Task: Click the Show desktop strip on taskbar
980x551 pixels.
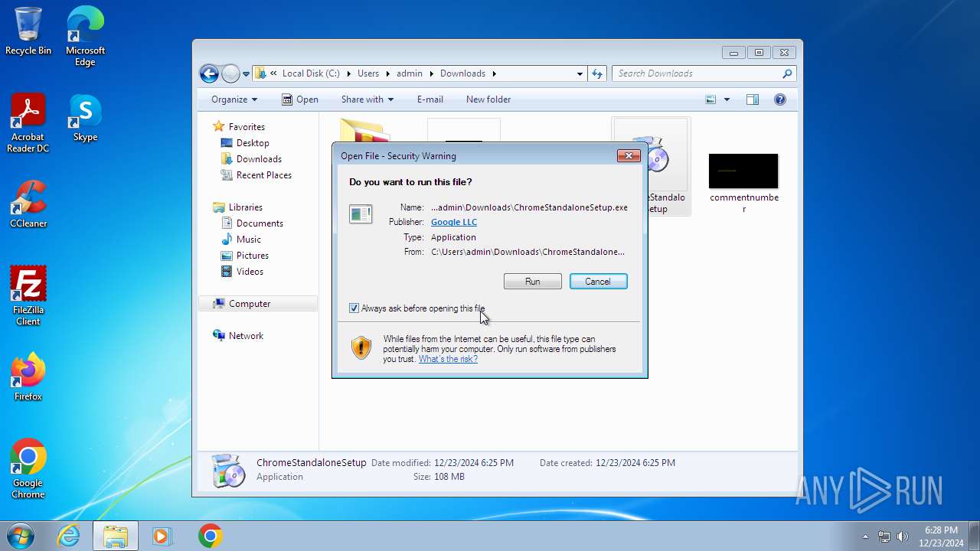Action: pos(974,536)
